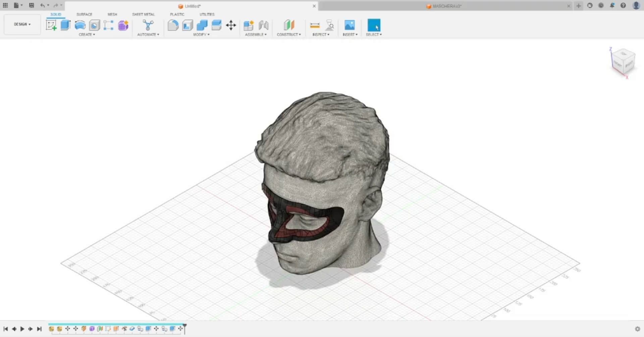Expand the MODIFY menu
644x337 pixels.
tap(201, 35)
